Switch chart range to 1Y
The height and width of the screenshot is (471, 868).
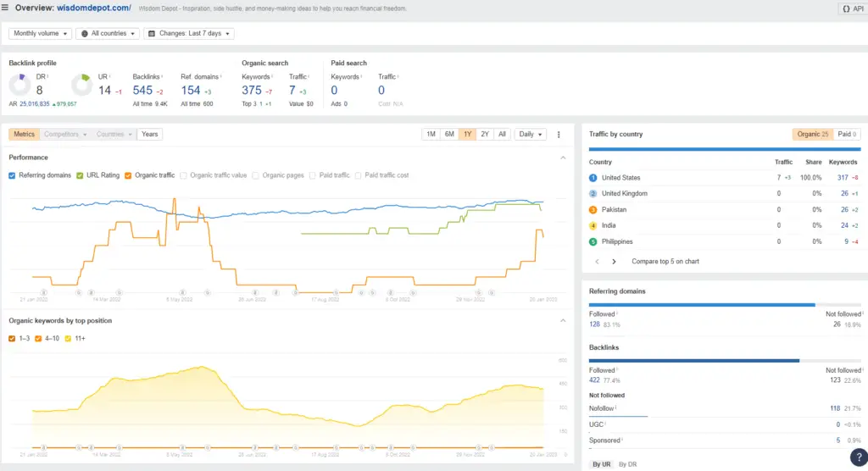(x=468, y=135)
